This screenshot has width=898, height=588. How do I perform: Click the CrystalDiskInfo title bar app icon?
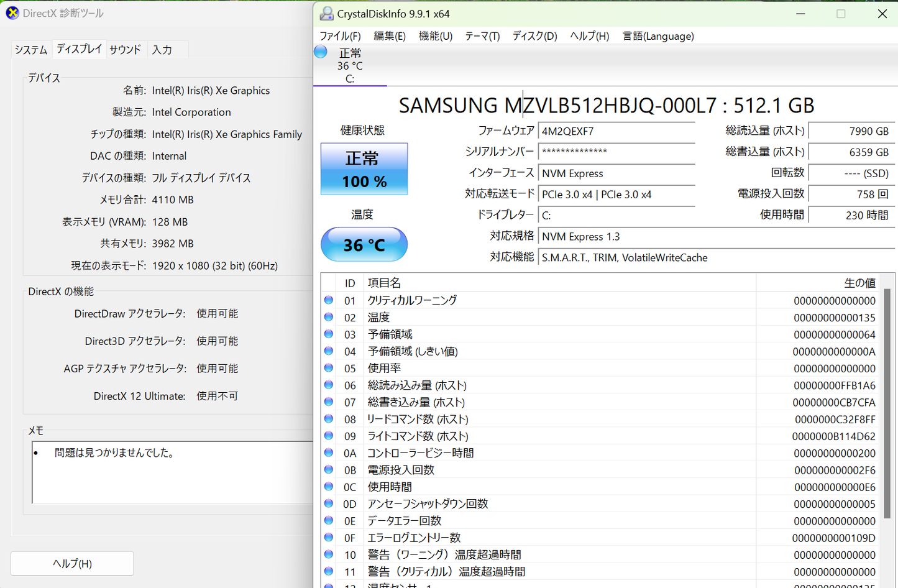326,14
